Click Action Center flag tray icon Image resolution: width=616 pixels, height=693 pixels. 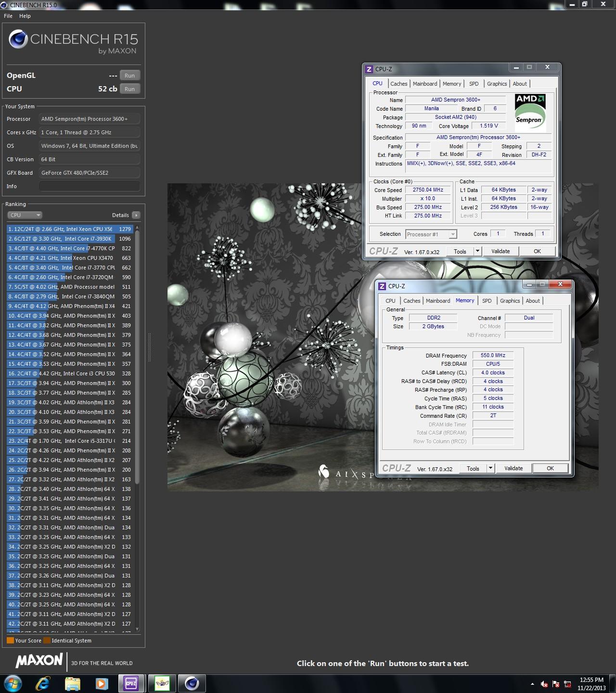556,684
